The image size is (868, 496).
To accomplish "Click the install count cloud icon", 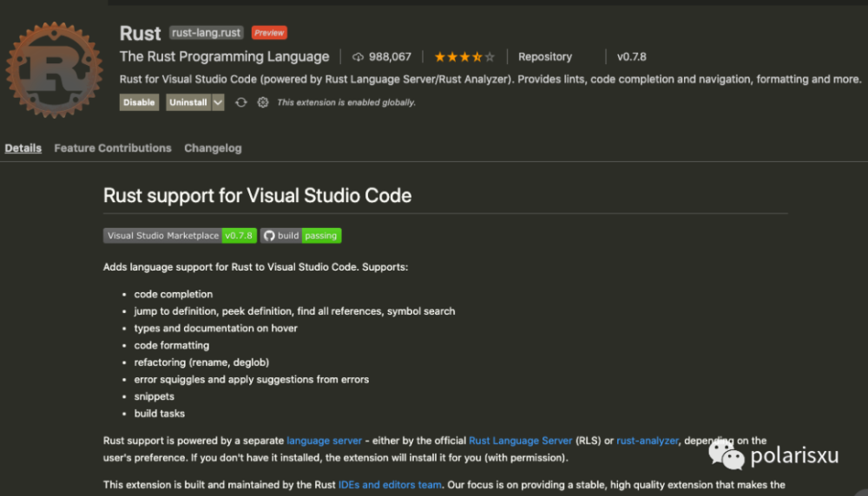I will point(358,57).
